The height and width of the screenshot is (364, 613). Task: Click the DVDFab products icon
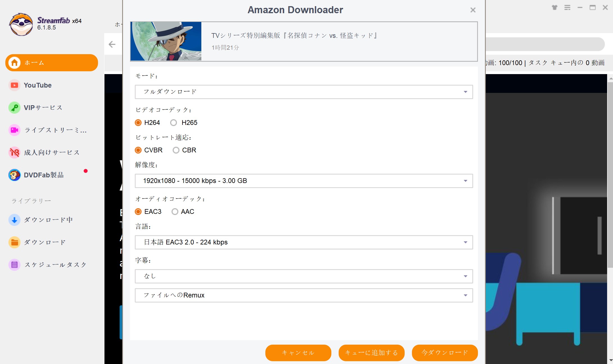[14, 175]
